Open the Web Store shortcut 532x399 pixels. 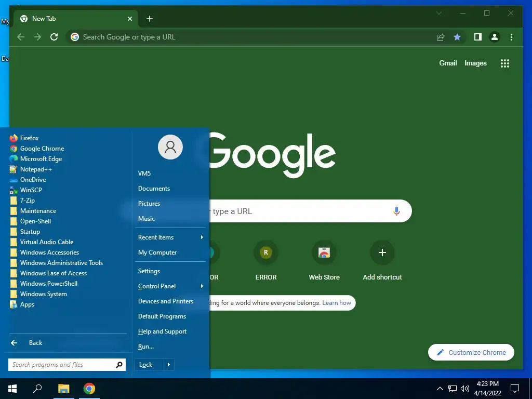(x=324, y=261)
